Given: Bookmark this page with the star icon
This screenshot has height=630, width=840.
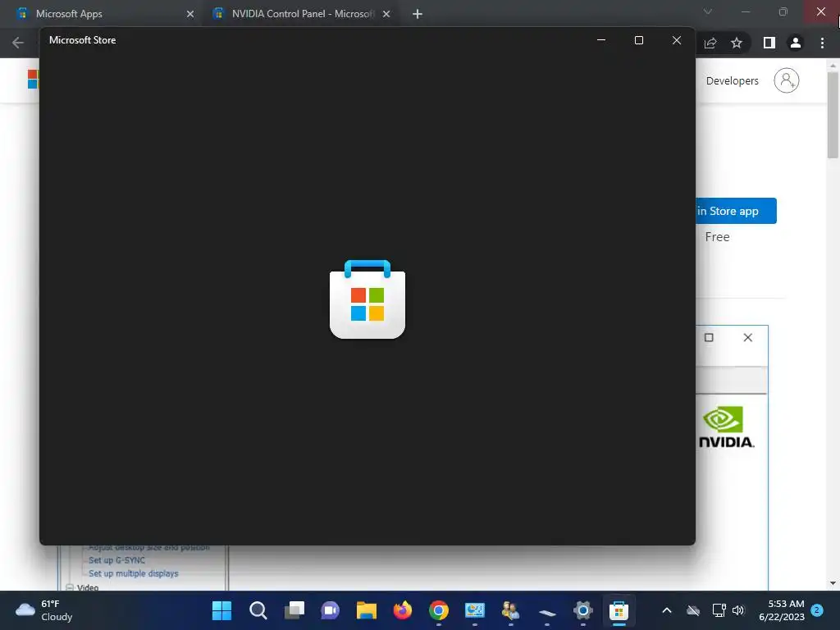Looking at the screenshot, I should coord(737,43).
